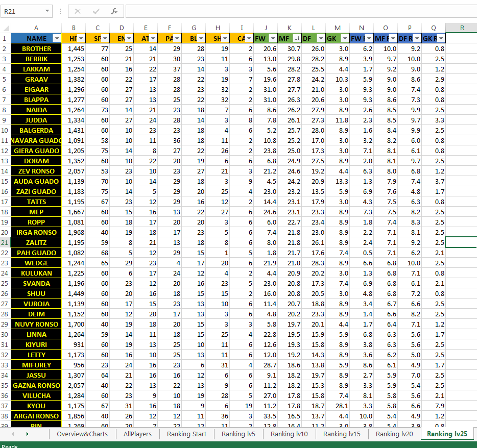Click next sheet tab scroll arrow

(x=28, y=434)
